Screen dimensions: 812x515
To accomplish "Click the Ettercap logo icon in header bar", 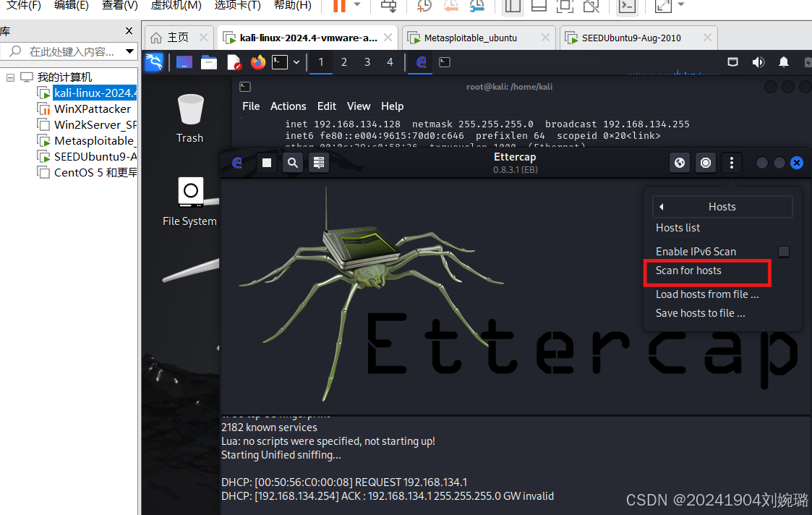I will (x=237, y=163).
